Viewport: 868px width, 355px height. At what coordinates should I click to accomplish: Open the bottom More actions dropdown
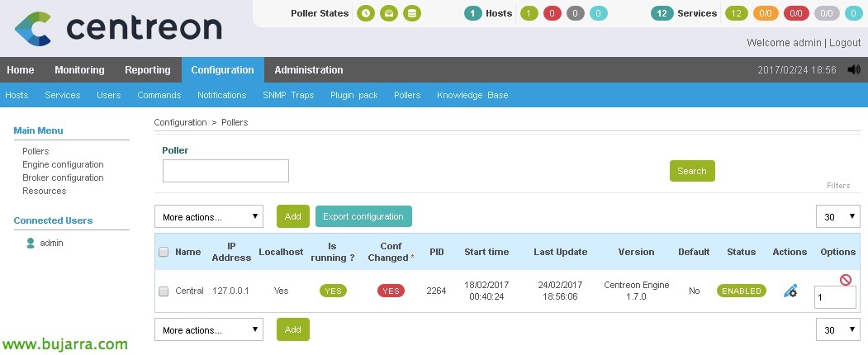tap(209, 329)
